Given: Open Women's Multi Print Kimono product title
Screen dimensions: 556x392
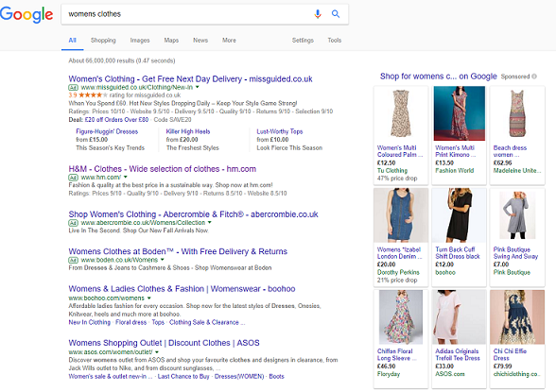Looking at the screenshot, I should click(x=456, y=151).
